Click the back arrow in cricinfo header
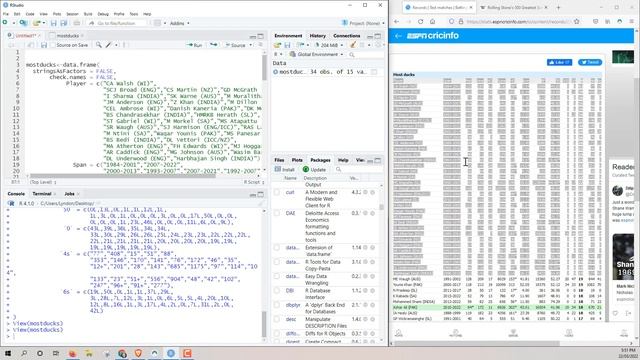This screenshot has height=360, width=640. click(398, 36)
